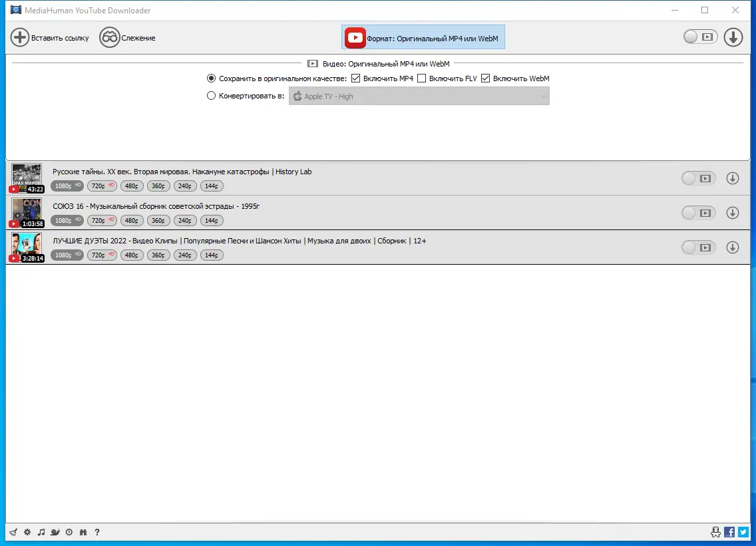Open settings with the gear icon
Screen dimensions: 756x546
point(27,532)
